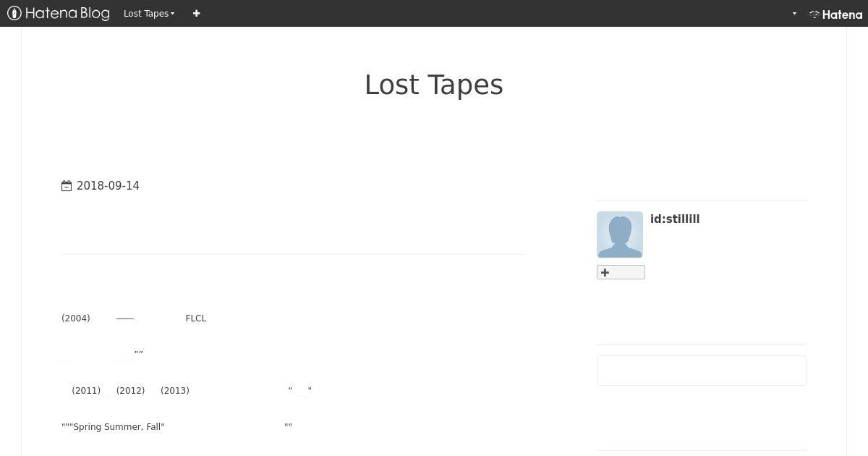Click the long dash after (2004)
The height and width of the screenshot is (456, 868).
tap(124, 318)
